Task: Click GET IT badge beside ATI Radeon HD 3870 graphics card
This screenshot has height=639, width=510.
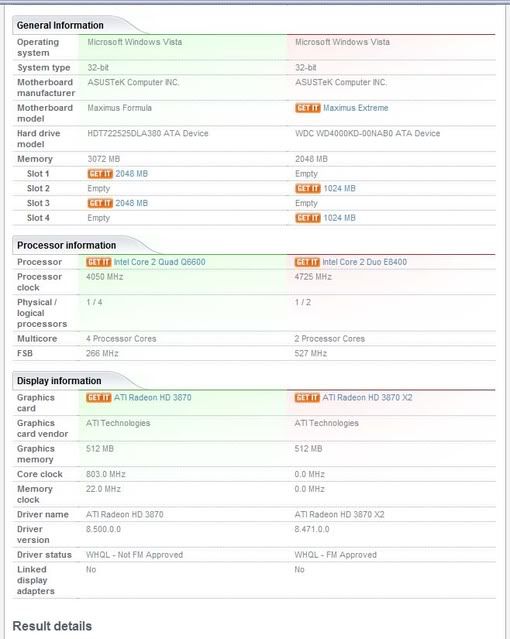Action: [x=99, y=397]
